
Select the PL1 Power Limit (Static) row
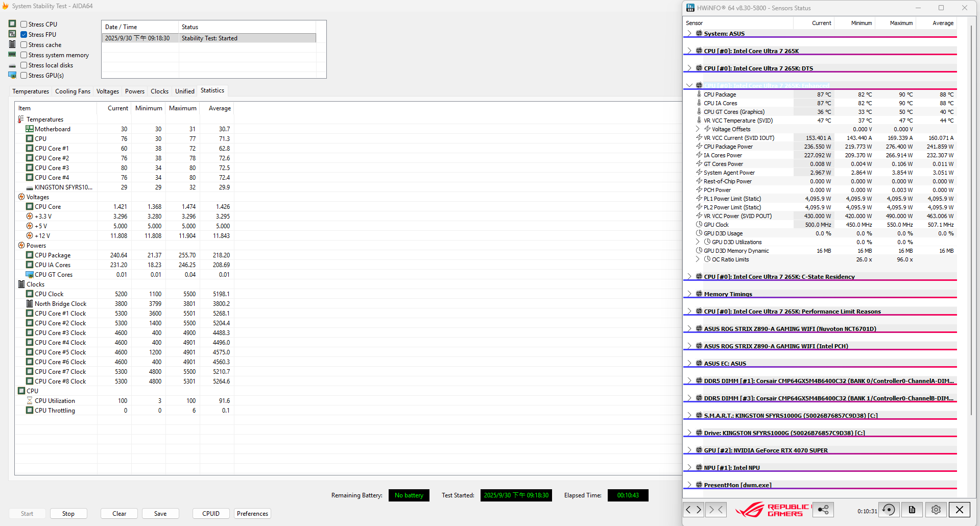[x=820, y=199]
